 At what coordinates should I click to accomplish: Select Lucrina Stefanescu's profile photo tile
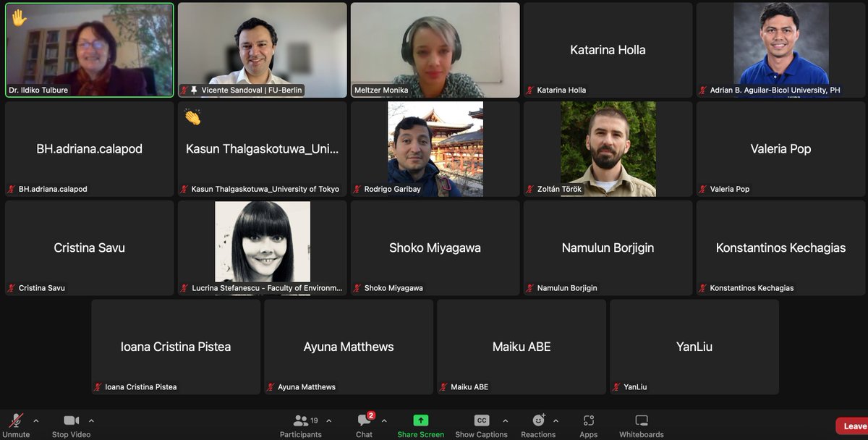pos(263,248)
